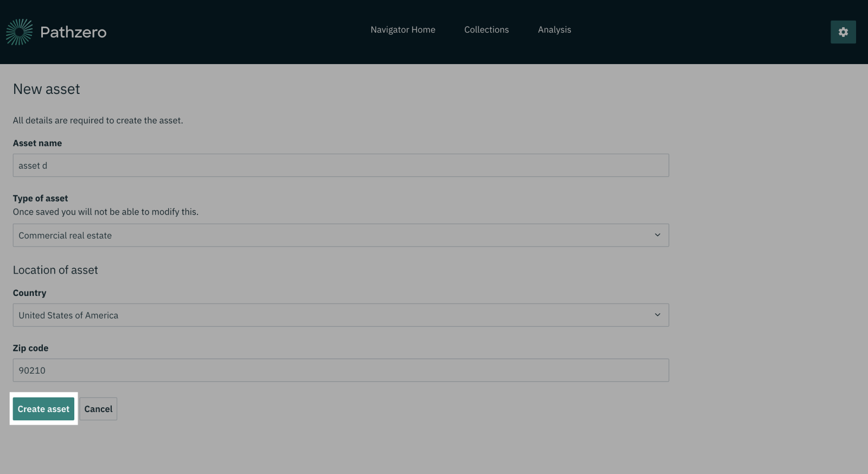Open the Analysis page
Viewport: 868px width, 474px height.
[x=554, y=30]
